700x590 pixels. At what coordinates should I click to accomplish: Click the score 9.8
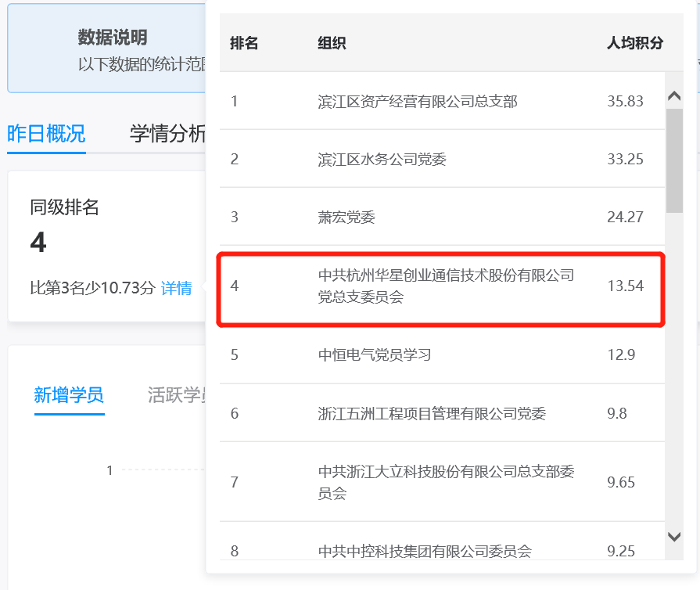click(617, 414)
